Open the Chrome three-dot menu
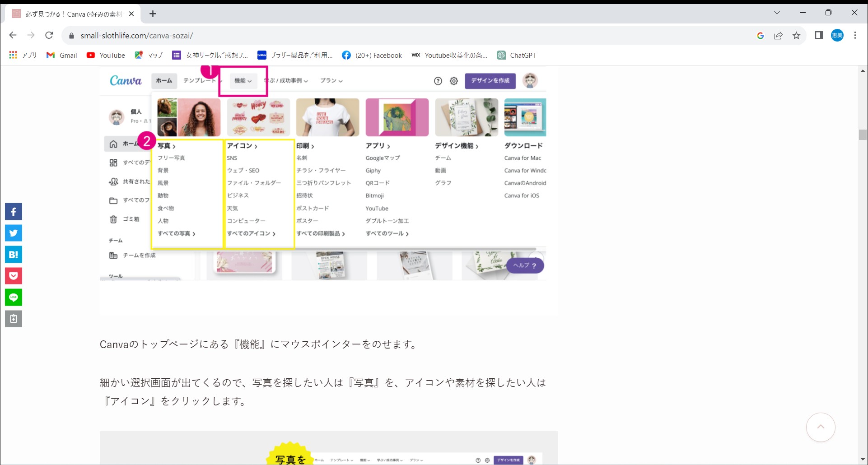The height and width of the screenshot is (465, 868). click(855, 35)
